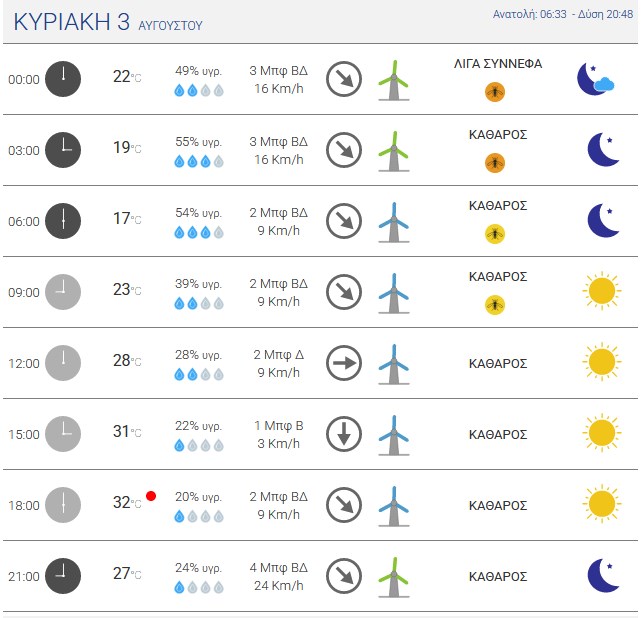Click the sun icon at 18:00
This screenshot has width=641, height=618.
tap(602, 504)
